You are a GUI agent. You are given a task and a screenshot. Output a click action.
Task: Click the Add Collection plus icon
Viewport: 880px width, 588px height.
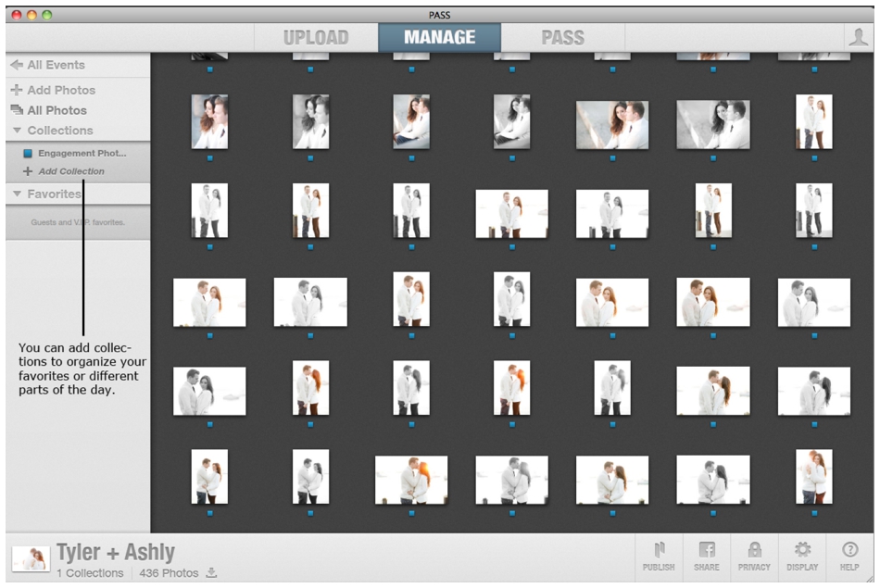[28, 171]
